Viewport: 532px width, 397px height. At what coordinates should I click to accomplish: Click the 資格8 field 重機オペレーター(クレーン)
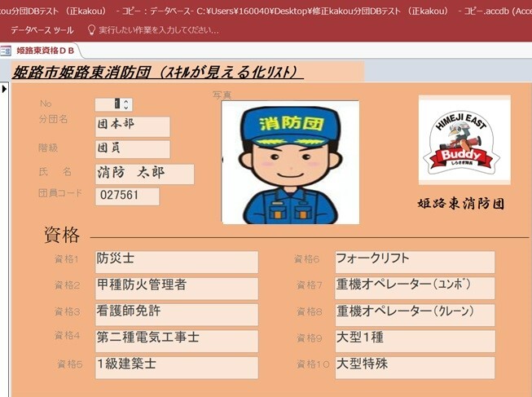415,315
